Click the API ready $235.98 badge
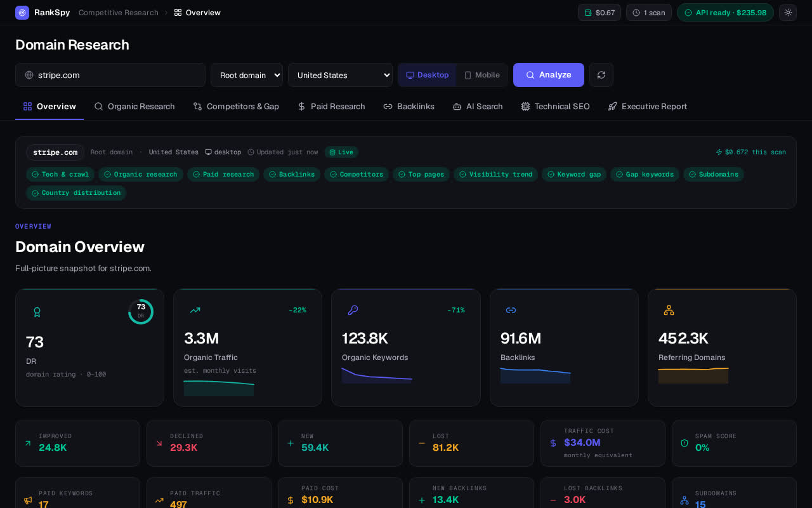The height and width of the screenshot is (508, 812). [725, 13]
